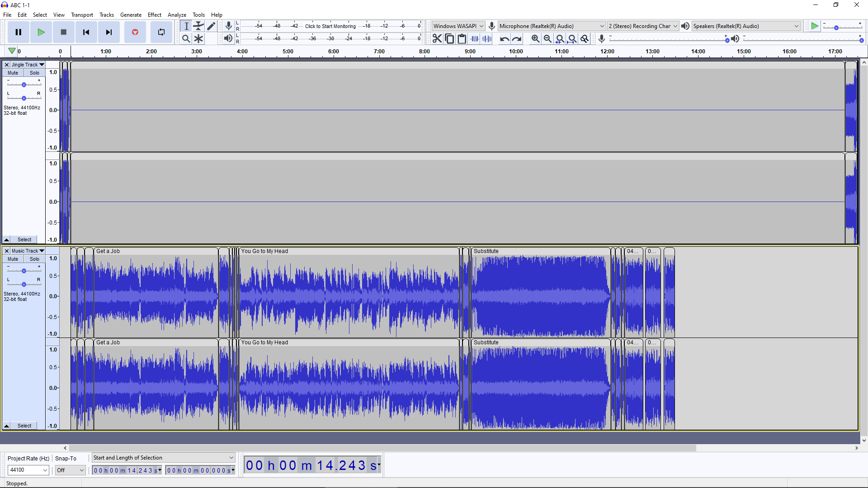Select the Multi-tool asterisk icon
Viewport: 868px width, 488px height.
[198, 39]
